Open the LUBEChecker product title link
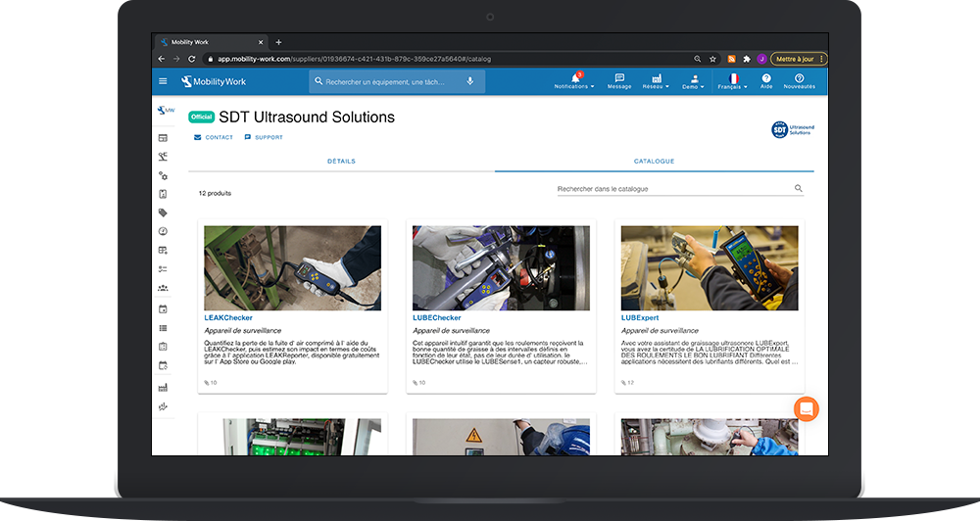The width and height of the screenshot is (980, 521). pyautogui.click(x=437, y=318)
